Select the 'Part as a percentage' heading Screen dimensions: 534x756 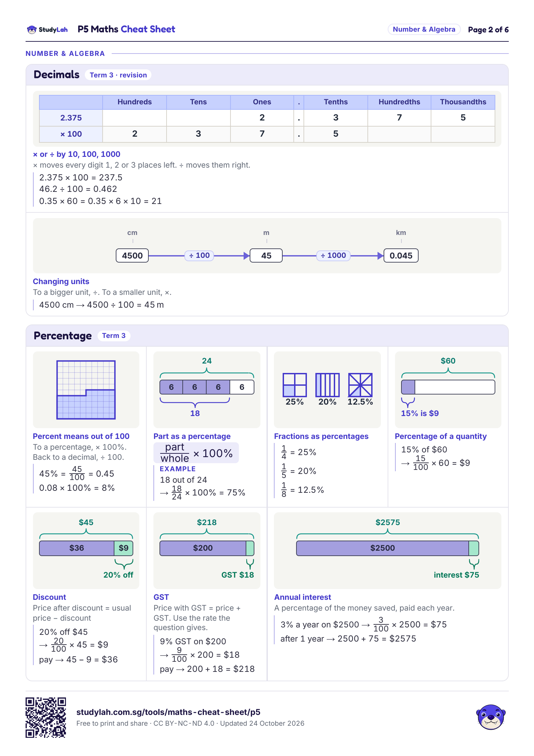[x=192, y=436]
